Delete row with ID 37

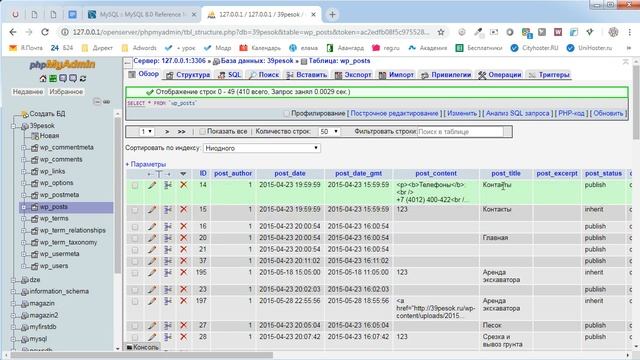tap(184, 261)
